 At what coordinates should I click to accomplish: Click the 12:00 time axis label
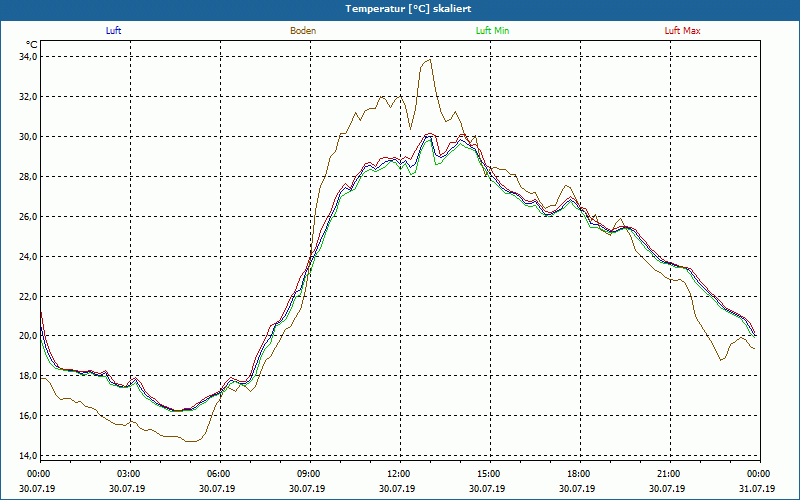pos(400,474)
